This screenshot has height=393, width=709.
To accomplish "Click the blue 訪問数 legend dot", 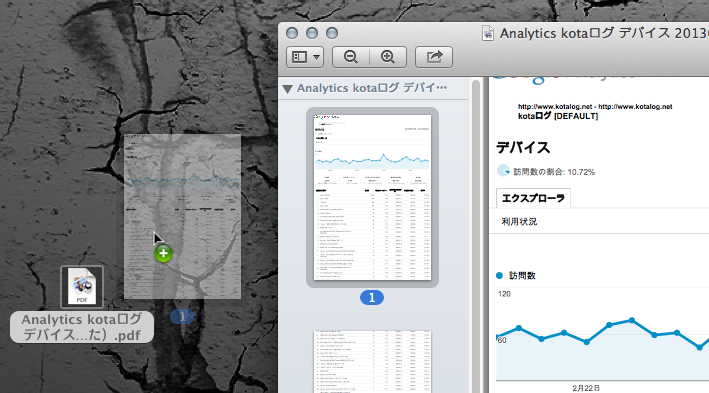I will pyautogui.click(x=499, y=275).
